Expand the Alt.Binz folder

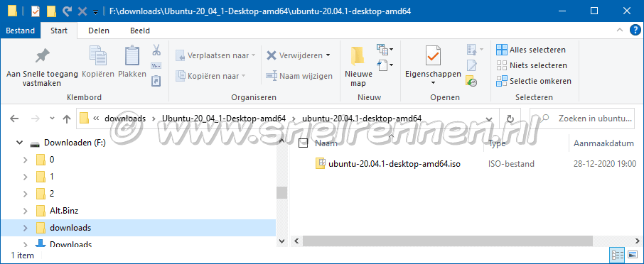pos(25,211)
